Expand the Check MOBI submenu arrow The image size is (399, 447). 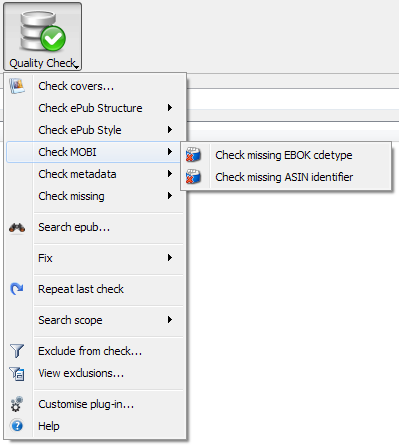pyautogui.click(x=170, y=152)
